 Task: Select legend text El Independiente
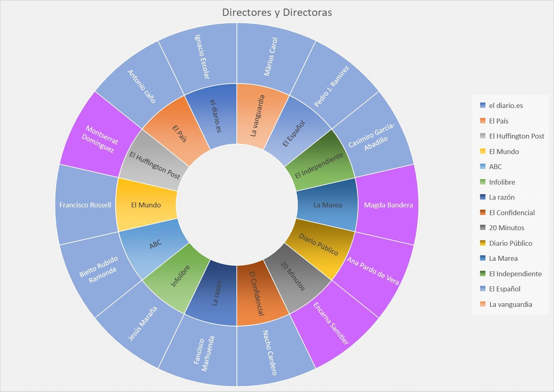coord(515,273)
